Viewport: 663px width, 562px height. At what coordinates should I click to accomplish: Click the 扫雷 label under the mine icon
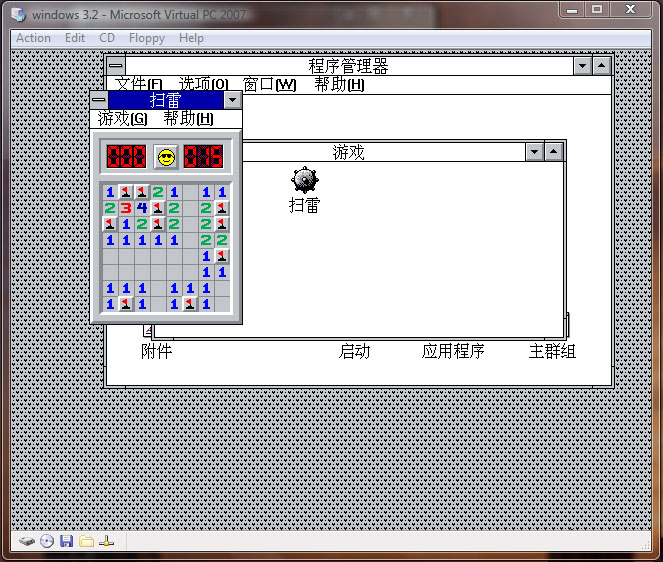[304, 206]
